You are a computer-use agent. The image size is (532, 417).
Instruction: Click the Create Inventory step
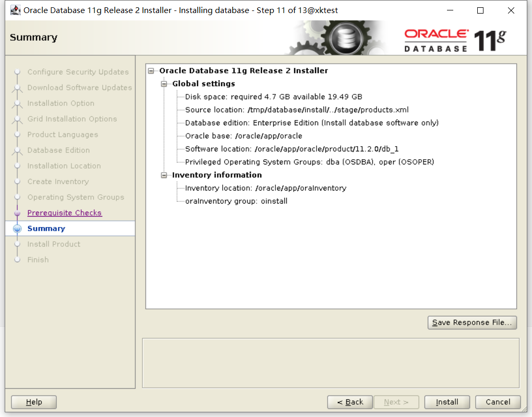coord(58,181)
